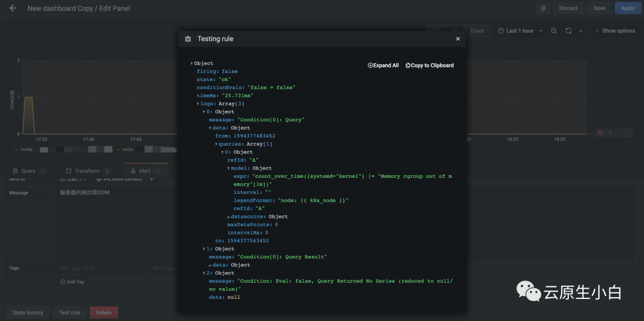Collapse the logs 0: Object node
The width and height of the screenshot is (644, 321).
pyautogui.click(x=204, y=112)
